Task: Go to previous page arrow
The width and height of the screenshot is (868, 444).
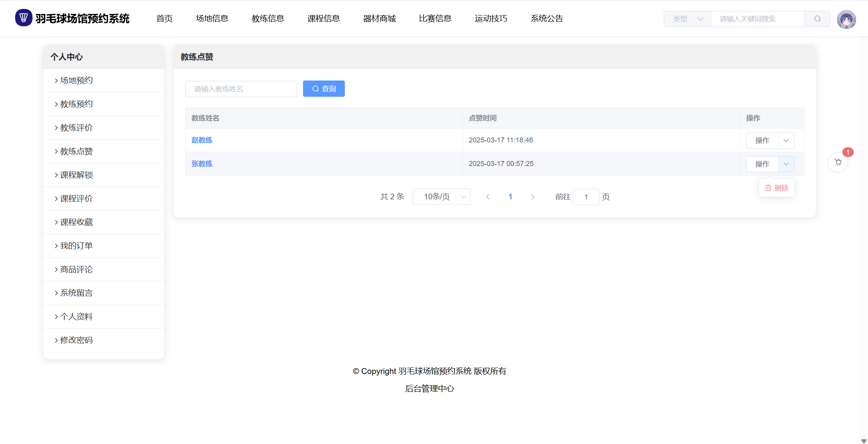Action: tap(488, 197)
